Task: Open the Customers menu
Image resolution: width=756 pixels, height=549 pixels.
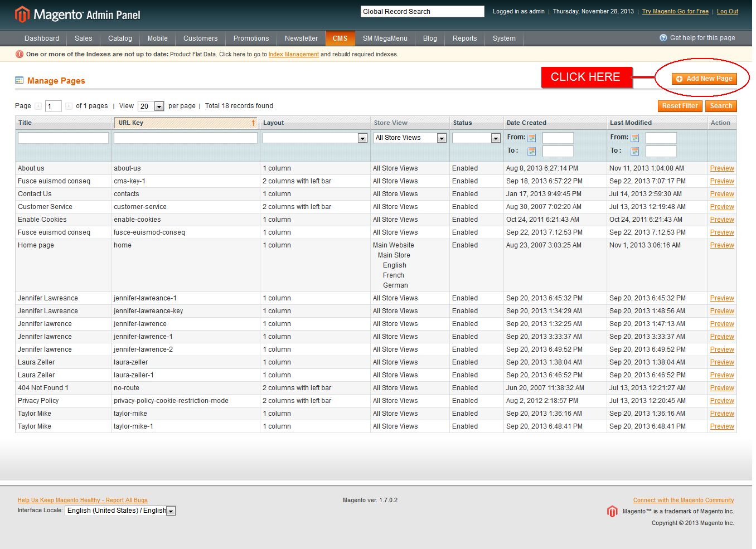Action: [x=201, y=38]
